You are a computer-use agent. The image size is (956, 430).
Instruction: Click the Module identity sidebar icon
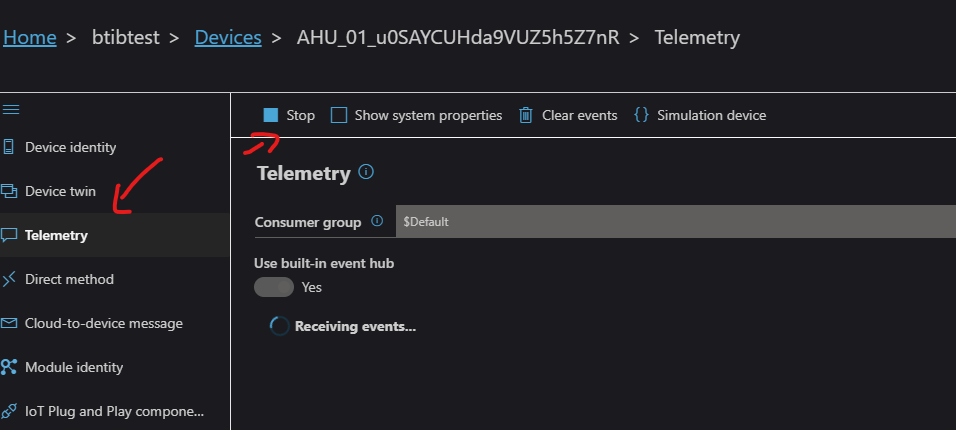9,367
